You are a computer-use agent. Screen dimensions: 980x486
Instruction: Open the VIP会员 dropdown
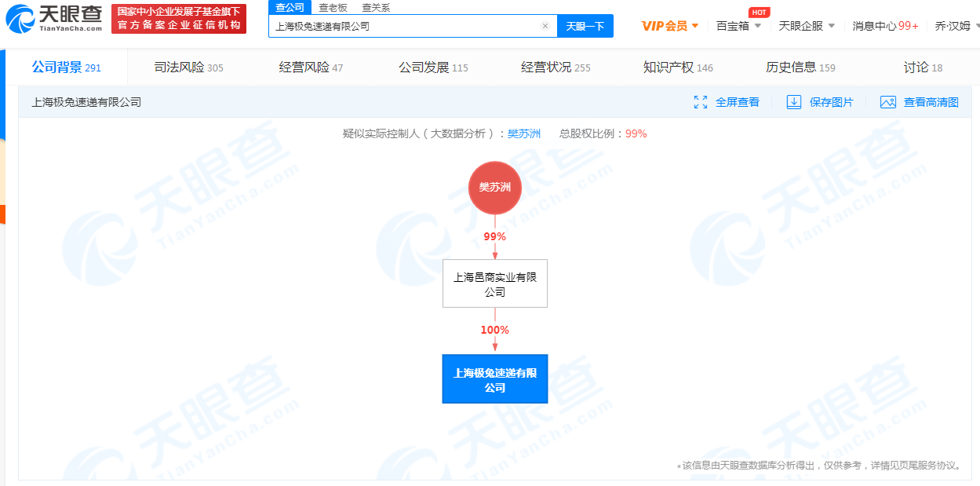point(670,26)
